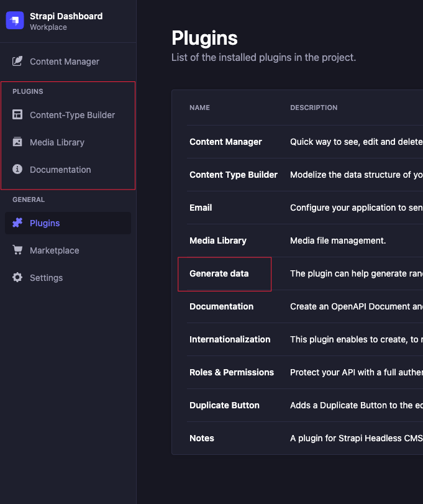
Task: Click the Media Library picture icon
Action: (x=17, y=142)
